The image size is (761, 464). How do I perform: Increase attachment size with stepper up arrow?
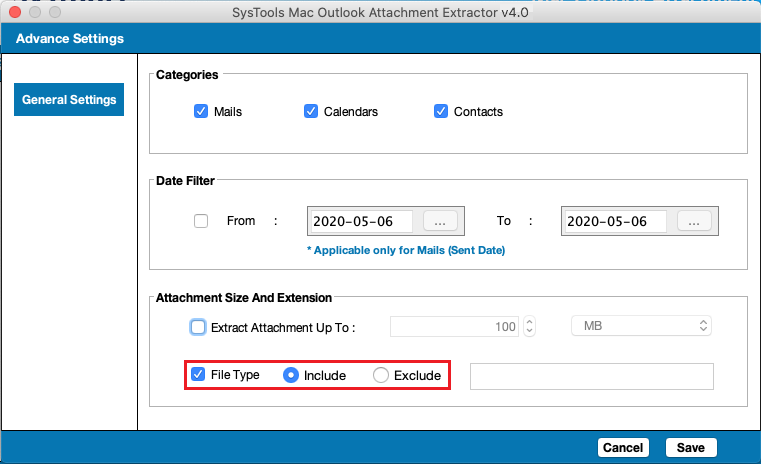click(x=529, y=321)
